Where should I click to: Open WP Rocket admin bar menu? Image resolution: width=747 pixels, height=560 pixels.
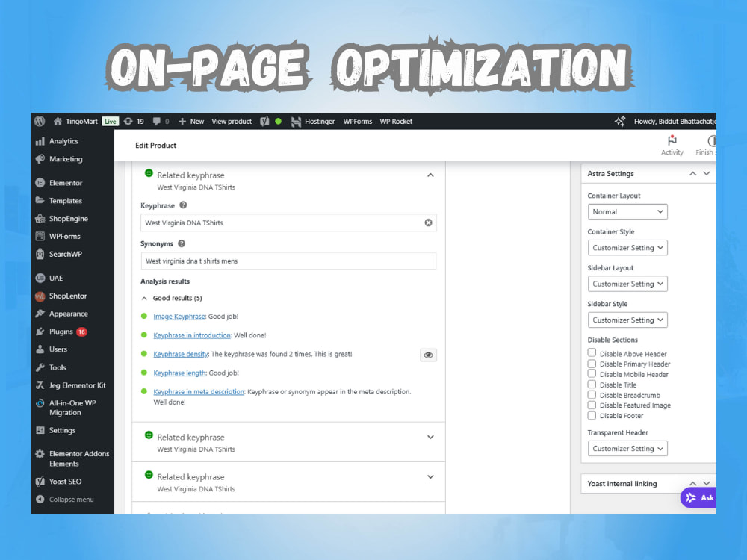point(396,122)
